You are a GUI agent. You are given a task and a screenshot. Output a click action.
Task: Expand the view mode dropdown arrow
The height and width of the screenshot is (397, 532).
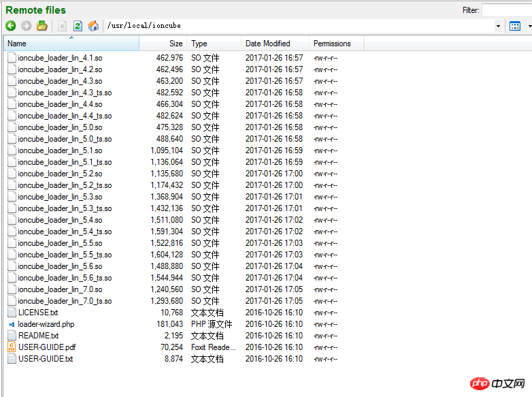tap(529, 26)
